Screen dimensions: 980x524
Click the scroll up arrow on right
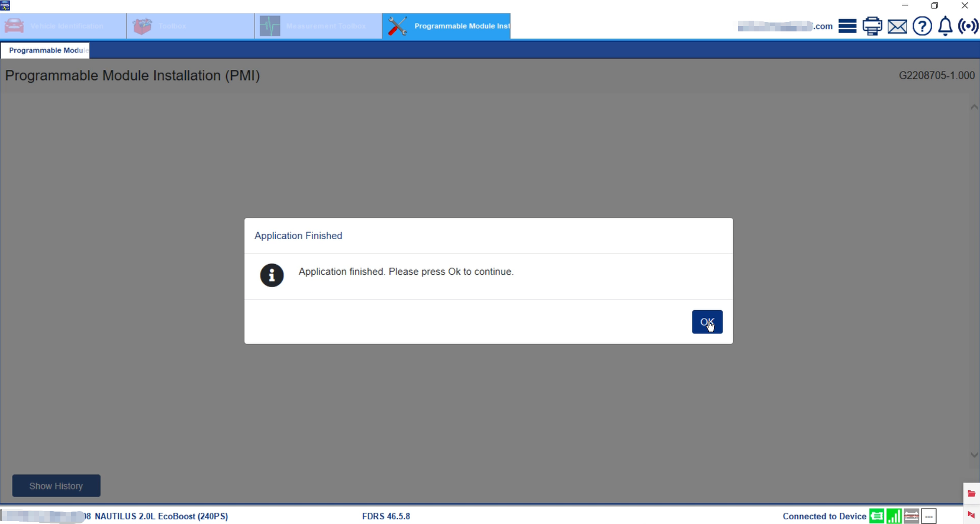click(974, 107)
